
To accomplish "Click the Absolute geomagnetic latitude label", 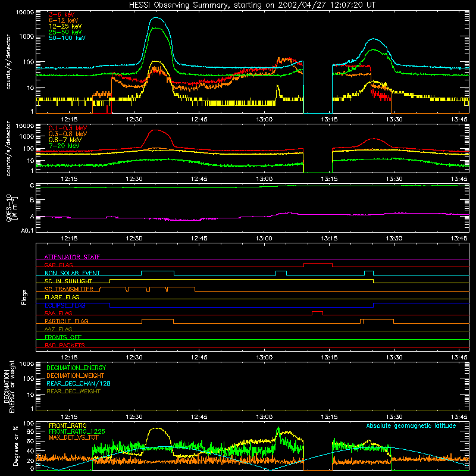I will tap(411, 426).
